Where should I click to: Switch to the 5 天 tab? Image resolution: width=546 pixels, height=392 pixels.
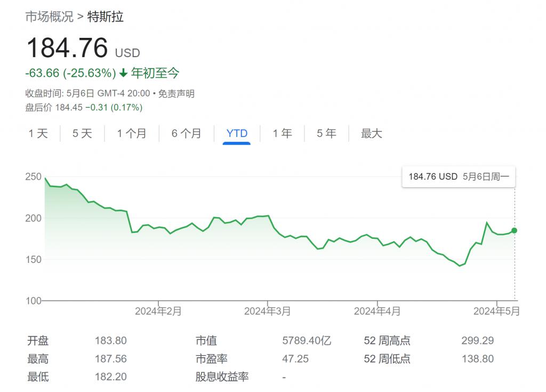coord(82,133)
